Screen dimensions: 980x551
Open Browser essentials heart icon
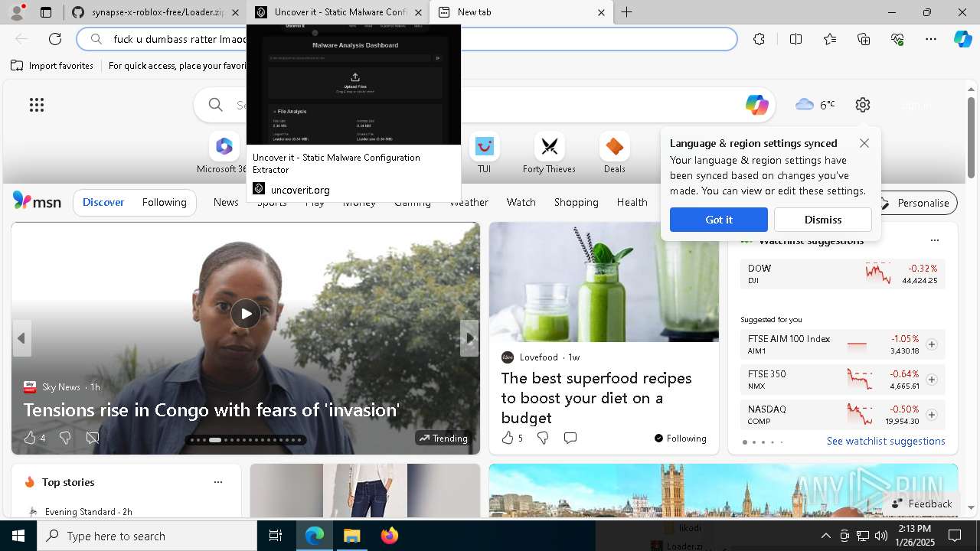[897, 39]
